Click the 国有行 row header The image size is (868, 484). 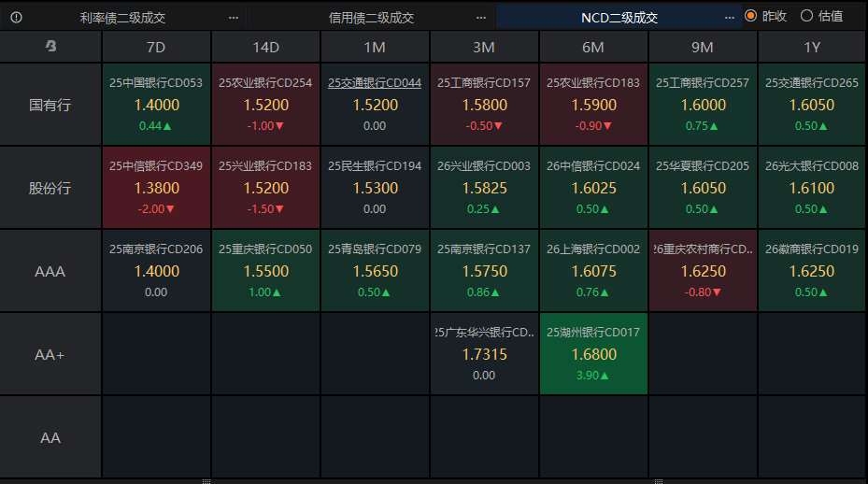(50, 105)
